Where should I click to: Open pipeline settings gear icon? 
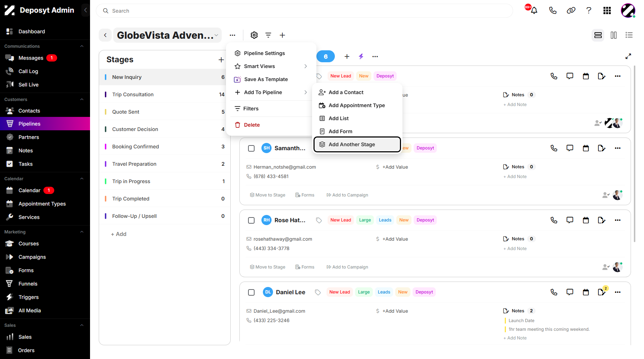(254, 35)
